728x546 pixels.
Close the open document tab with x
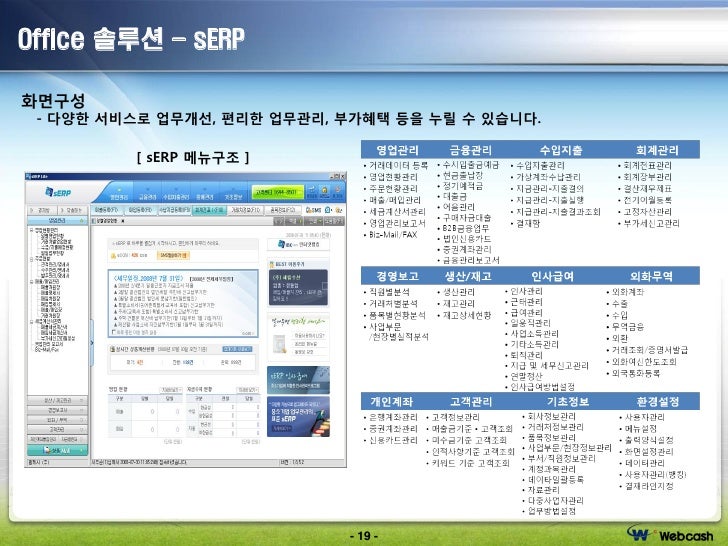123,221
